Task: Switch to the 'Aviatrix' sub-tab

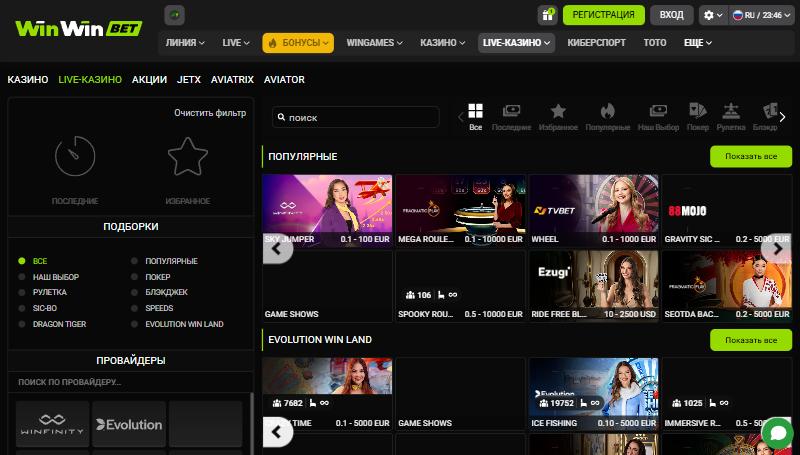Action: pos(232,80)
